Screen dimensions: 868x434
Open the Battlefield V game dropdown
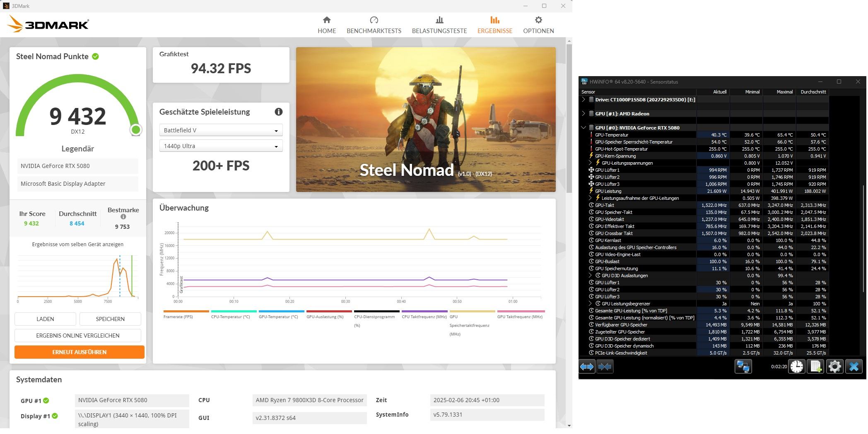tap(221, 130)
